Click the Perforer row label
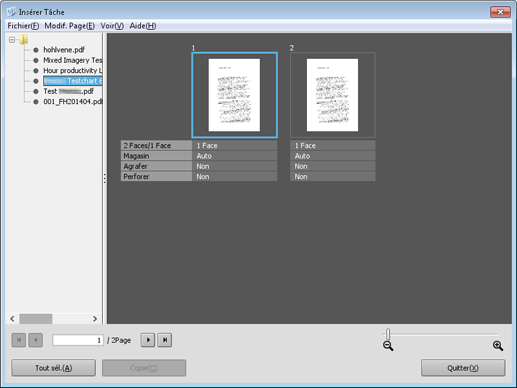The width and height of the screenshot is (517, 388). [156, 176]
